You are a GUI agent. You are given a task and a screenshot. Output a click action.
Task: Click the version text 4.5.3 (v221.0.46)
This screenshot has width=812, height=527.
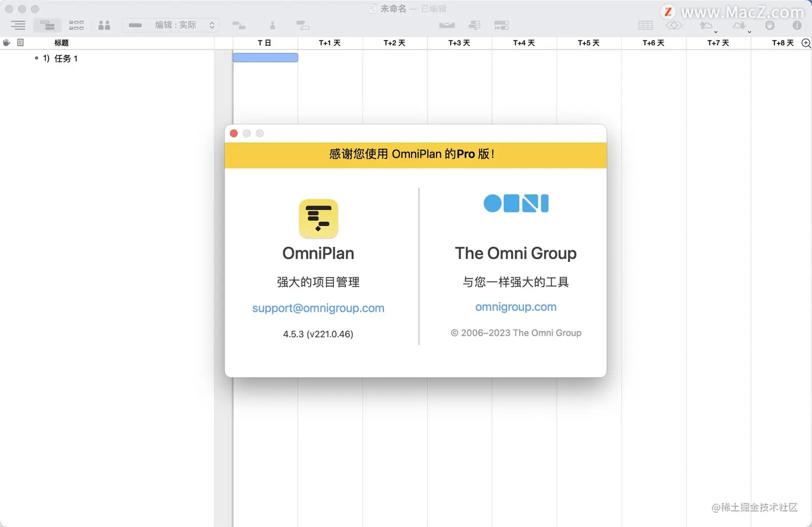[318, 334]
